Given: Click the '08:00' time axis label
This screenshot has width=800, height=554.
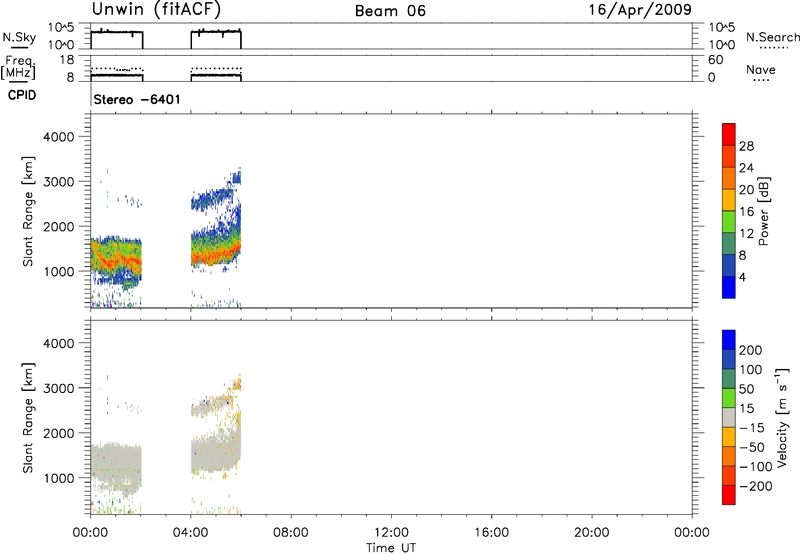Looking at the screenshot, I should 291,533.
